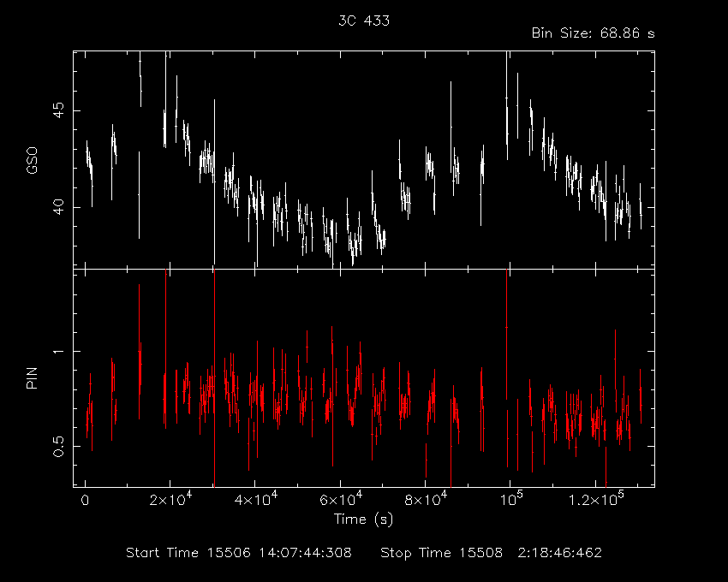Screen dimensions: 728x582
Task: Click the plot title "3C 433"
Action: (x=363, y=21)
